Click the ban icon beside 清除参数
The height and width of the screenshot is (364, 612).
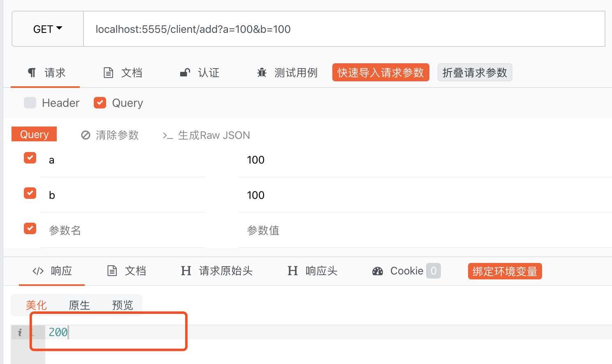(86, 135)
